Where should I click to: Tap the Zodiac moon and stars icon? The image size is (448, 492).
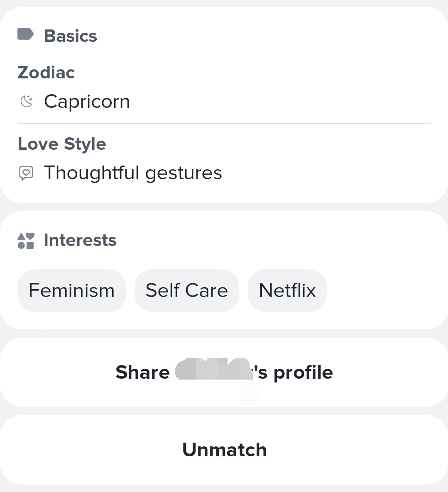point(27,101)
